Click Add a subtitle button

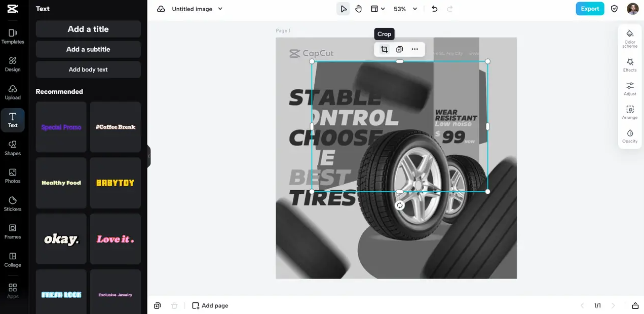coord(88,49)
